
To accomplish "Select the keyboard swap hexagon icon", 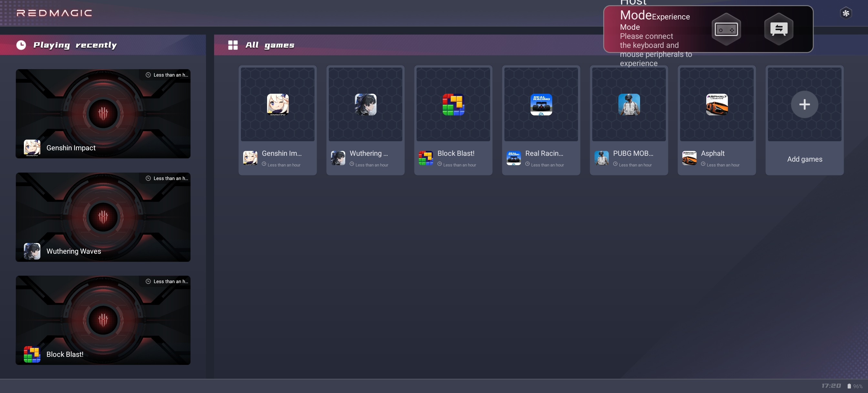I will pos(778,29).
